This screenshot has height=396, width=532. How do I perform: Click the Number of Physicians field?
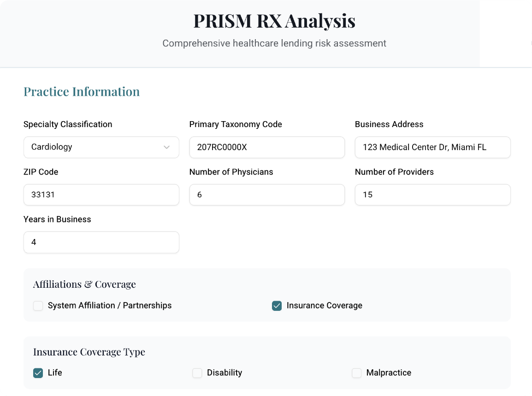click(266, 194)
